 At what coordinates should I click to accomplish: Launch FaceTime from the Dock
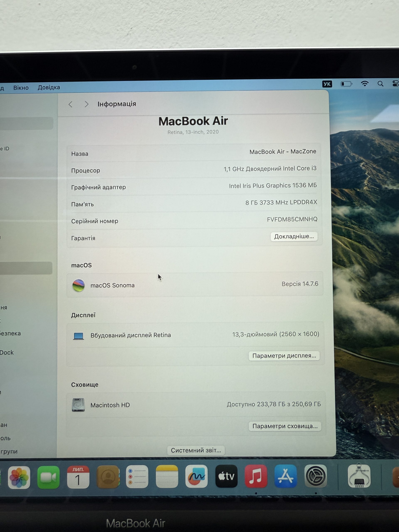[48, 477]
